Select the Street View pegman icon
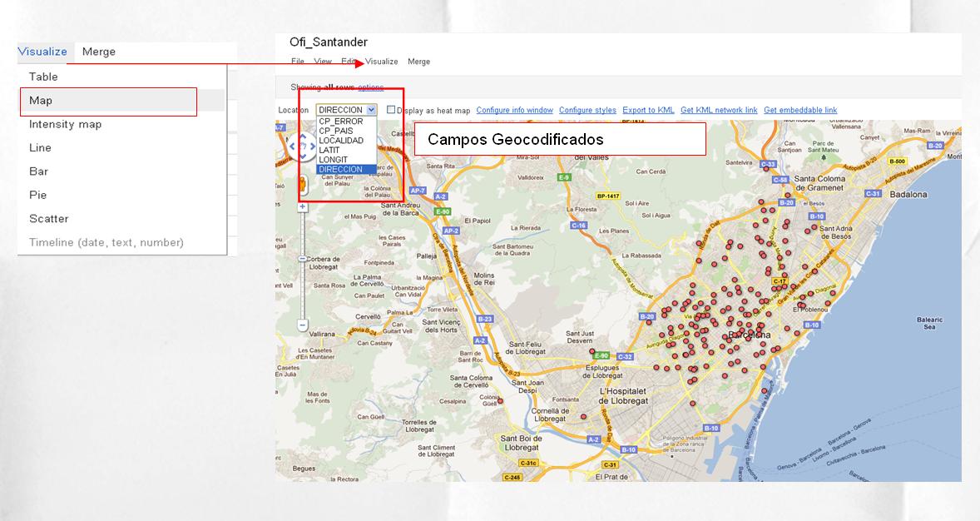 pos(304,185)
